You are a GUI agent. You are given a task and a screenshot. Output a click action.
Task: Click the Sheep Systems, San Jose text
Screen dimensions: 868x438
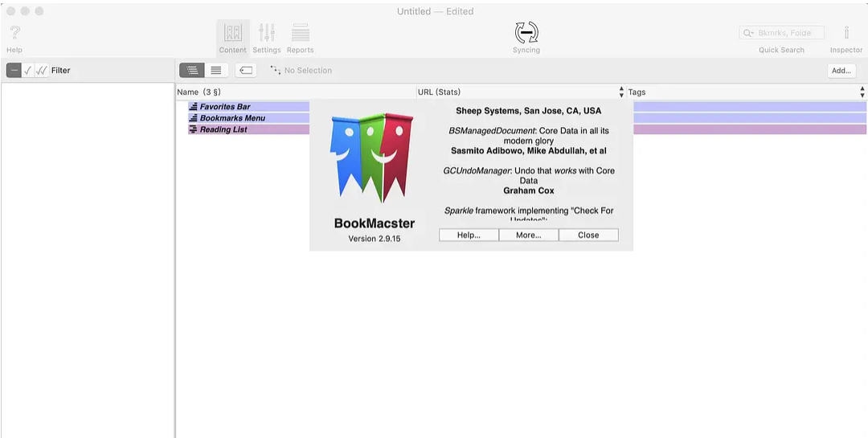click(528, 111)
